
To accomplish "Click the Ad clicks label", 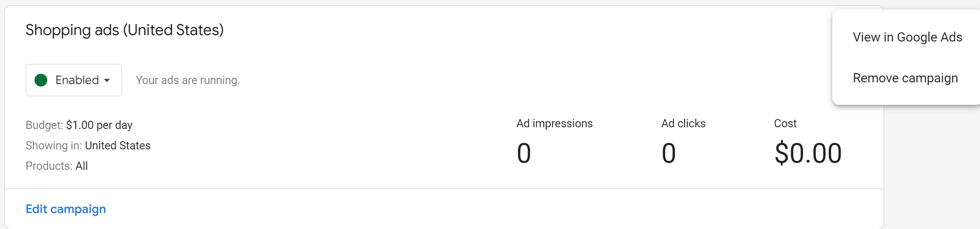I will pos(683,124).
